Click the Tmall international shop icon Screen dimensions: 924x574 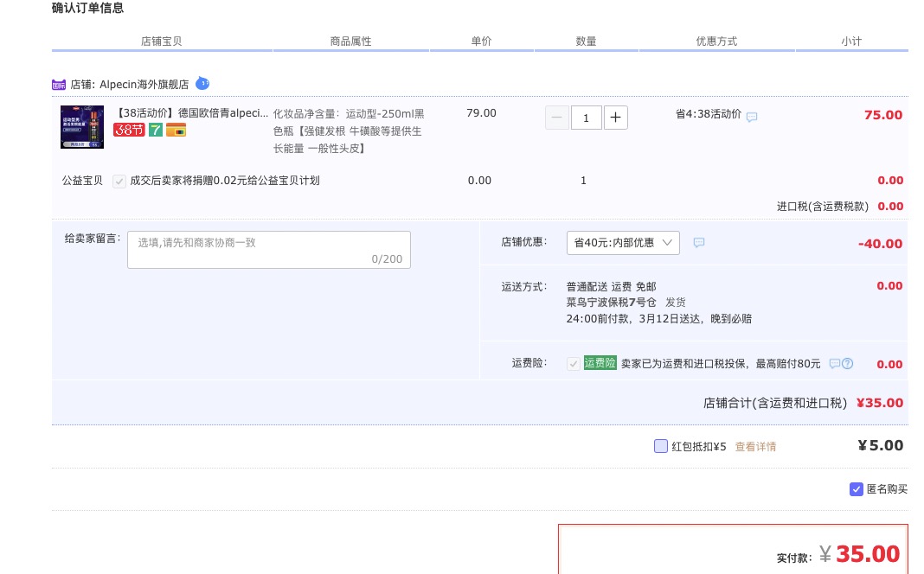click(58, 85)
